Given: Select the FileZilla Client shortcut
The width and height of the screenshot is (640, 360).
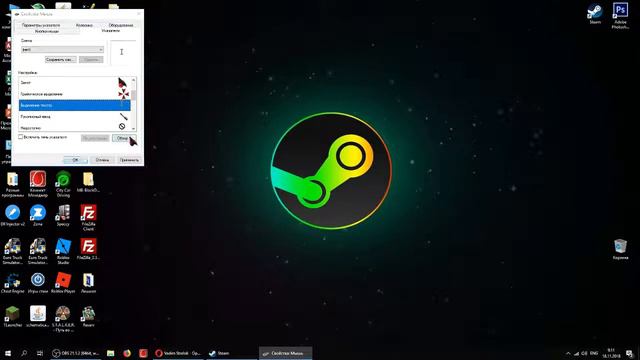Looking at the screenshot, I should point(88,218).
